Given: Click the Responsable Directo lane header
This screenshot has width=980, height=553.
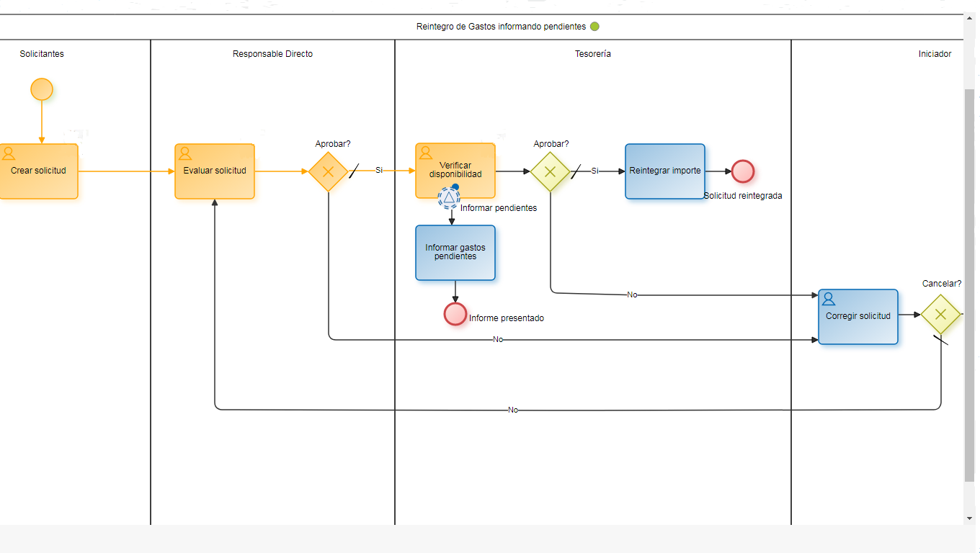Looking at the screenshot, I should tap(272, 54).
